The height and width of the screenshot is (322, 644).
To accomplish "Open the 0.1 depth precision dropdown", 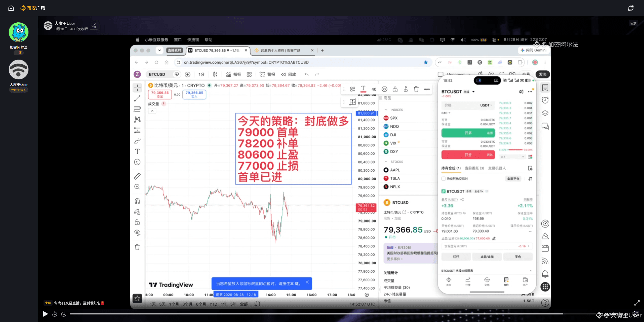I will tap(512, 157).
